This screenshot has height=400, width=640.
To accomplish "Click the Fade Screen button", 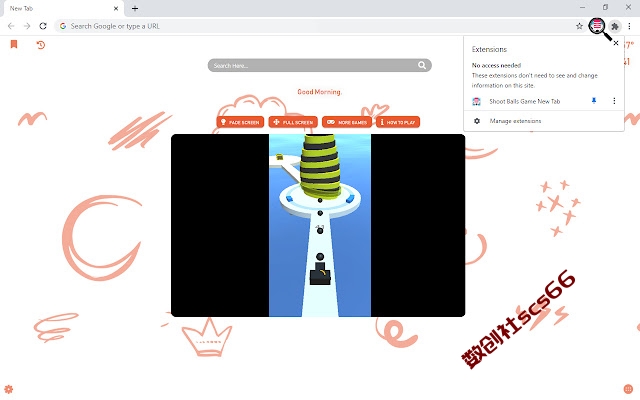I will [240, 122].
